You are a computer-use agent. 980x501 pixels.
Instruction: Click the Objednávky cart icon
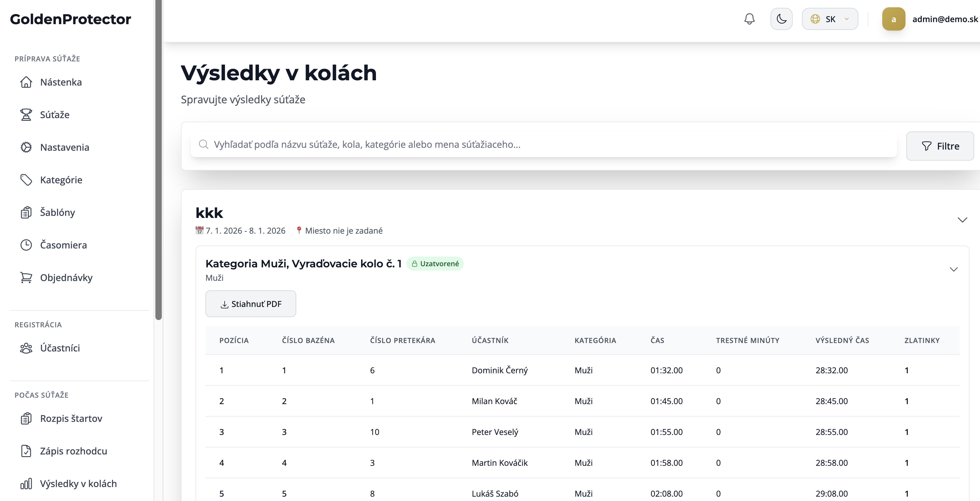tap(26, 278)
